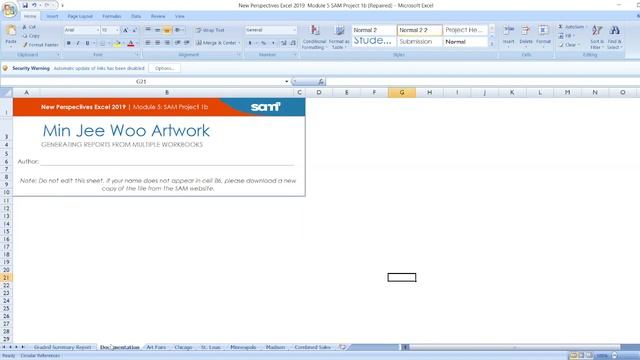Image resolution: width=640 pixels, height=360 pixels.
Task: Click the security warning Options button
Action: click(164, 68)
